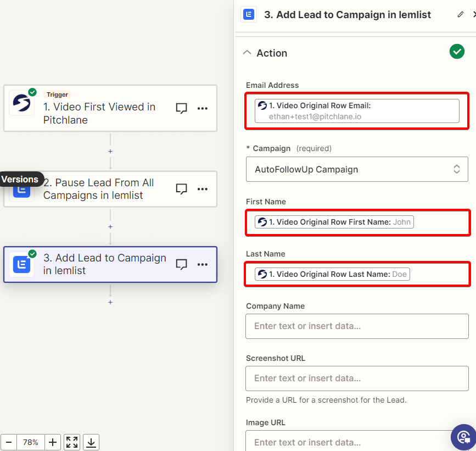Click the Versions tooltip label
476x451 pixels.
pos(20,179)
